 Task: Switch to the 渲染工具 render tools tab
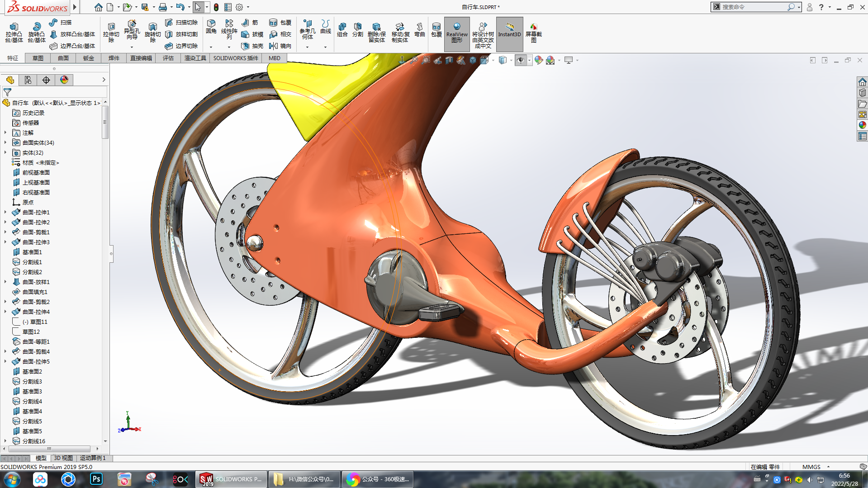(195, 58)
